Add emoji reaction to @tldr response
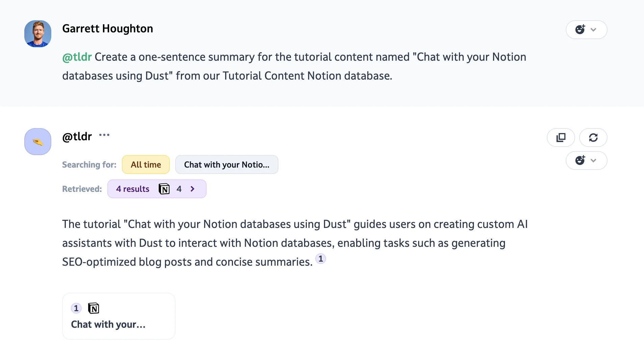The height and width of the screenshot is (352, 644). point(580,160)
